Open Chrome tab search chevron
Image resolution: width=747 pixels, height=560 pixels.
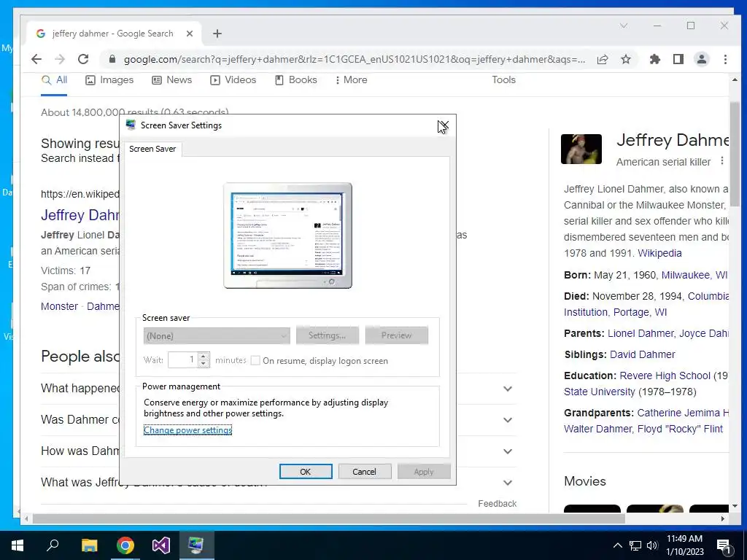623,26
